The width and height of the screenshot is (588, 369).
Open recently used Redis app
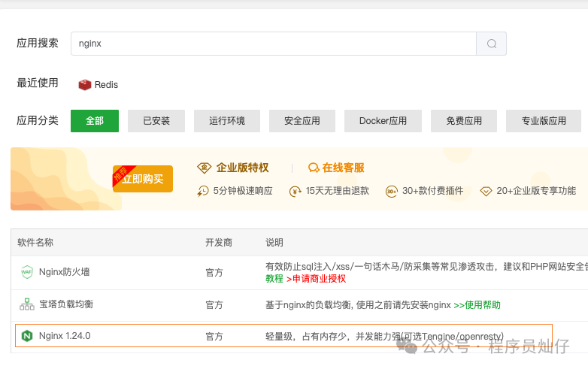[99, 85]
